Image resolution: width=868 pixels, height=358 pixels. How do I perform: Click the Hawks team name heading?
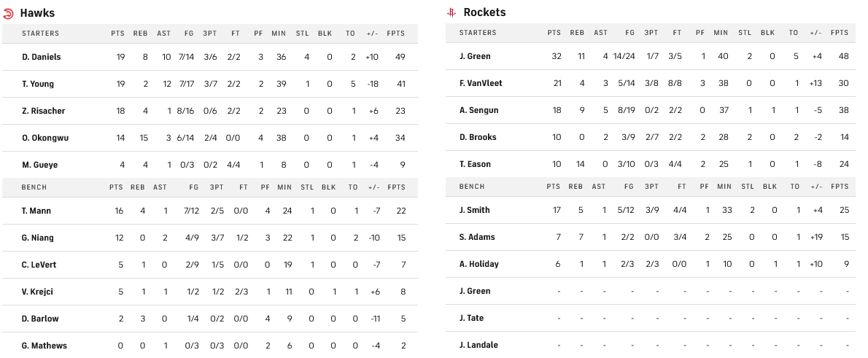[37, 13]
